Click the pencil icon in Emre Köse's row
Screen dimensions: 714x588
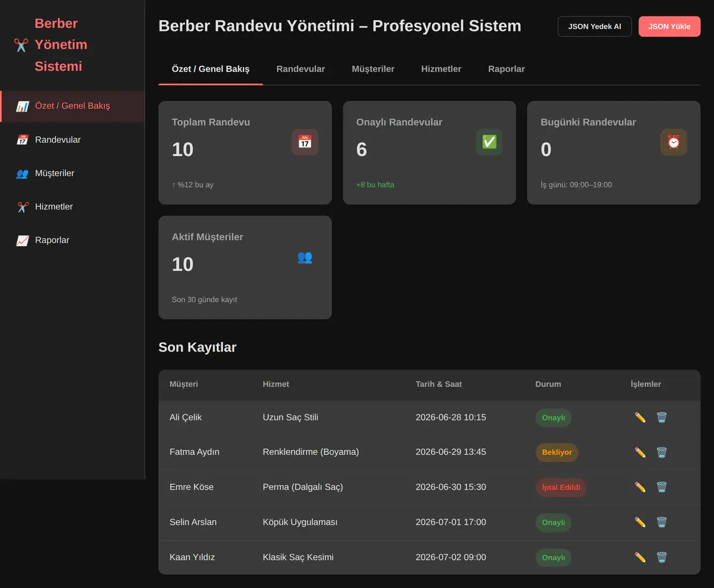[640, 487]
